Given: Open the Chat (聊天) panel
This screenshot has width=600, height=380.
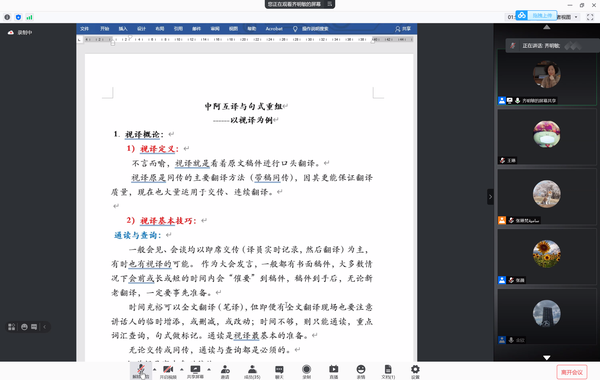Looking at the screenshot, I should click(x=279, y=371).
